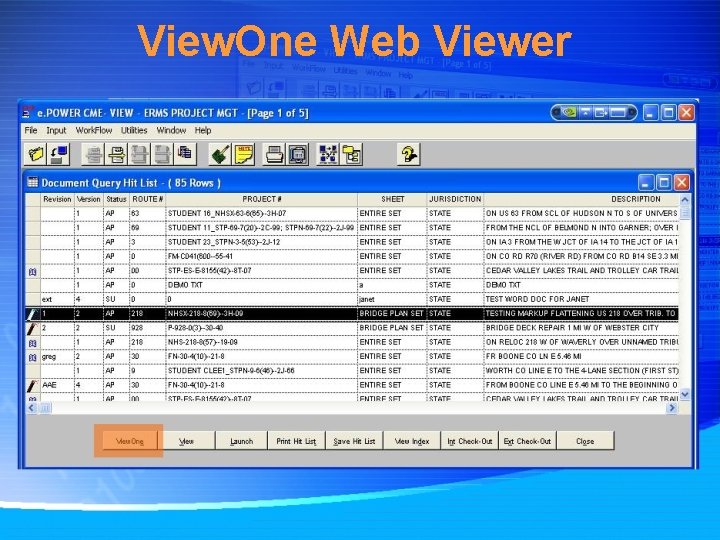720x540 pixels.
Task: Click the scanner icon with yellow arrow
Action: (117, 154)
